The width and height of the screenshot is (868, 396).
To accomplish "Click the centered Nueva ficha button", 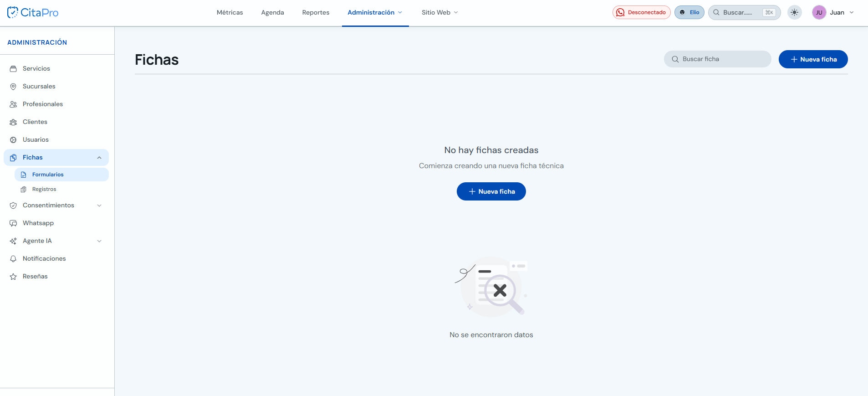I will pyautogui.click(x=491, y=191).
